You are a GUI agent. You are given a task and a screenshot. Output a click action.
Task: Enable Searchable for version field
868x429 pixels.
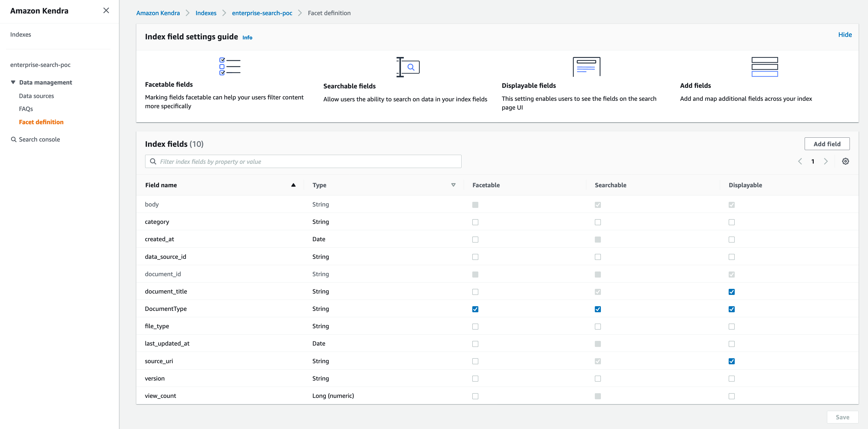pyautogui.click(x=597, y=379)
